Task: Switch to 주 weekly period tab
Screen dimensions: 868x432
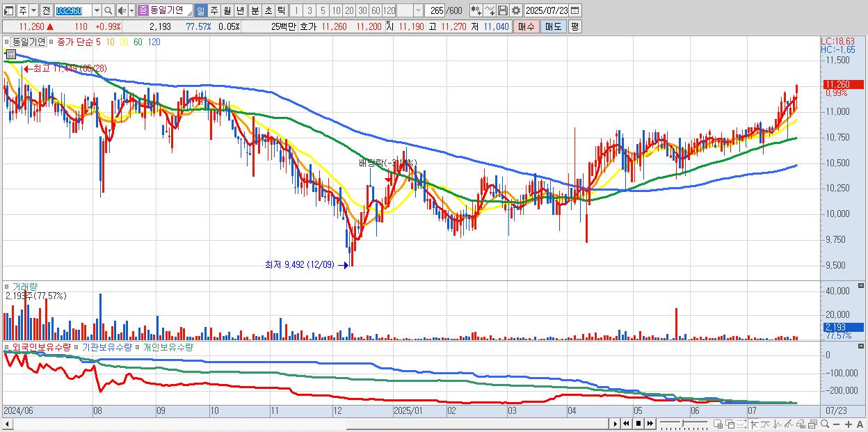Action: click(x=214, y=10)
